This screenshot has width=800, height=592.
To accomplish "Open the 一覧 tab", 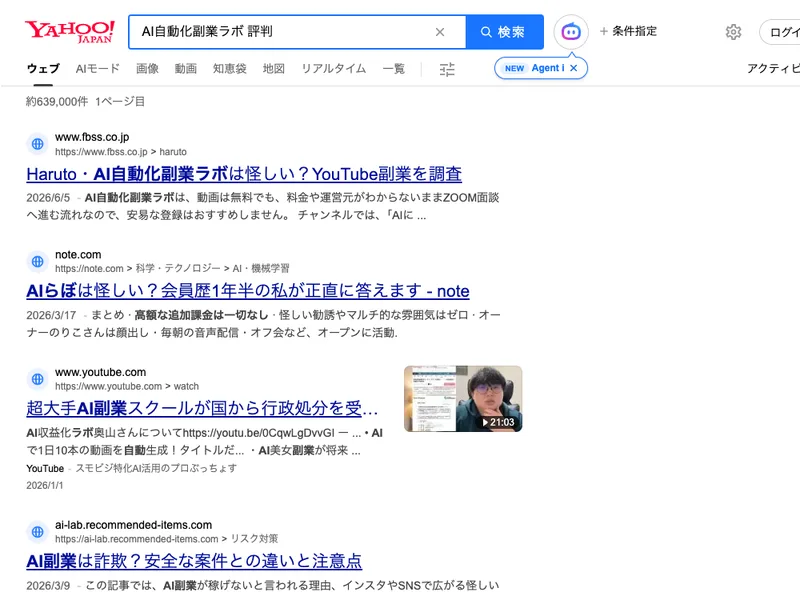I will (x=394, y=68).
